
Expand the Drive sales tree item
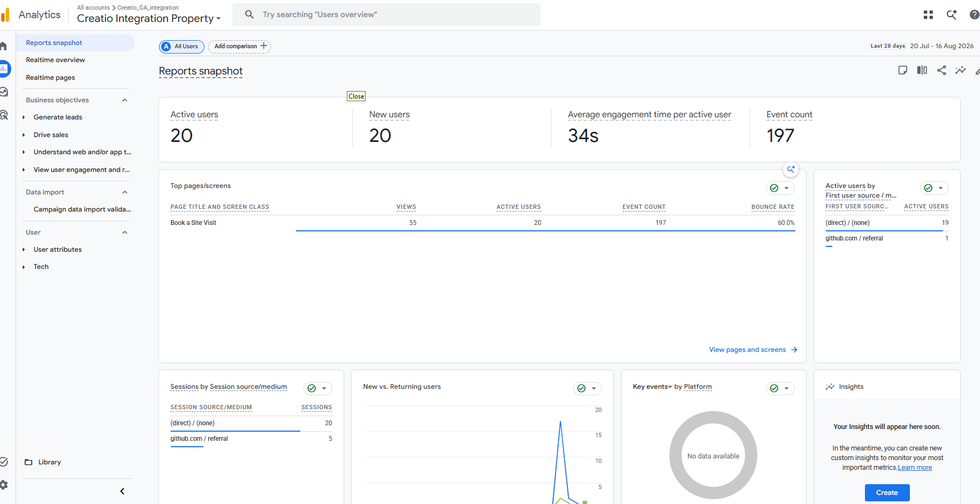pyautogui.click(x=24, y=135)
